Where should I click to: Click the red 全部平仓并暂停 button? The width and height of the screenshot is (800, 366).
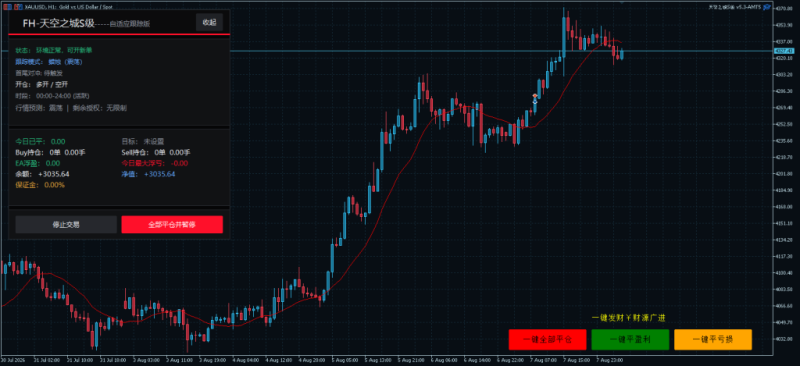[x=172, y=225]
